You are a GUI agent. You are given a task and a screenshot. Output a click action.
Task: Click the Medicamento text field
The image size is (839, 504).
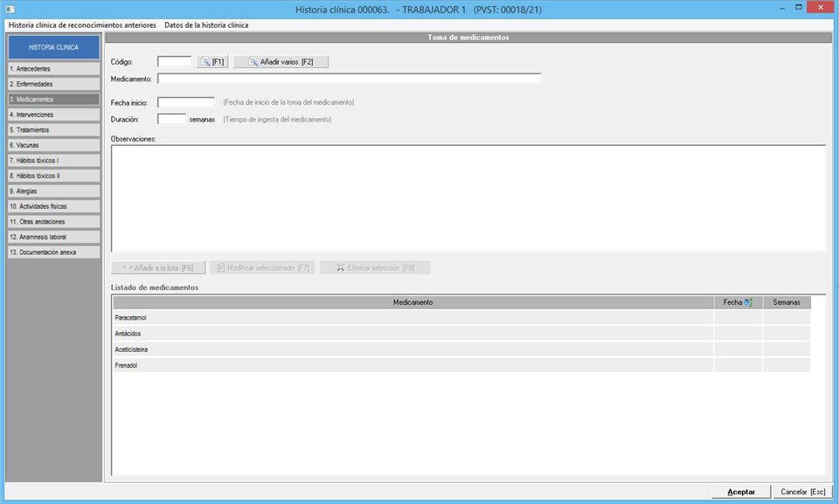(x=349, y=79)
